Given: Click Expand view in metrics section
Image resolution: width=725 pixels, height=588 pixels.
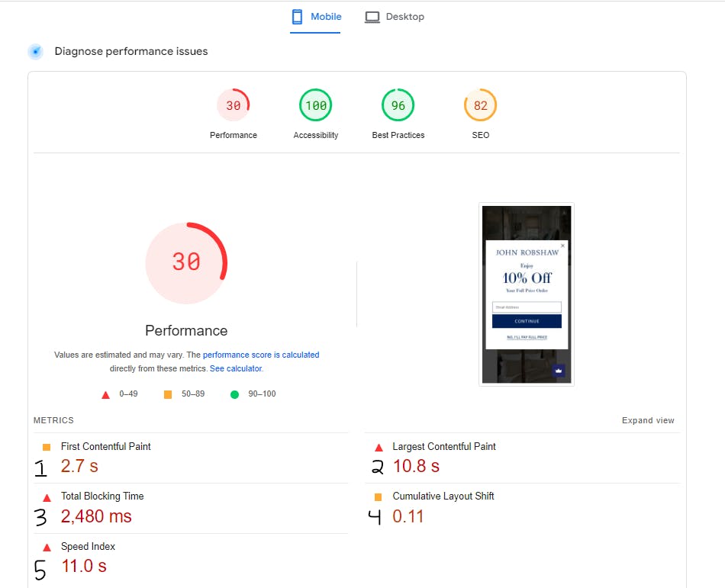Looking at the screenshot, I should coord(648,420).
